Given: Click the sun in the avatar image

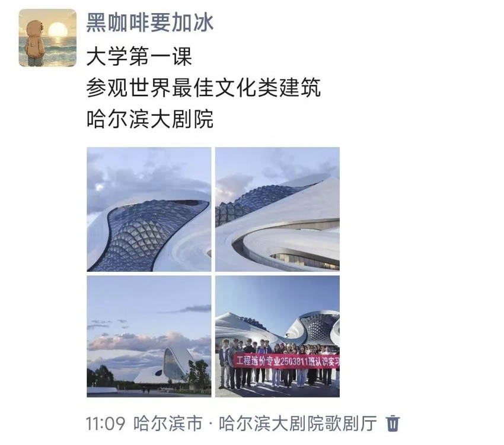Looking at the screenshot, I should tap(58, 30).
